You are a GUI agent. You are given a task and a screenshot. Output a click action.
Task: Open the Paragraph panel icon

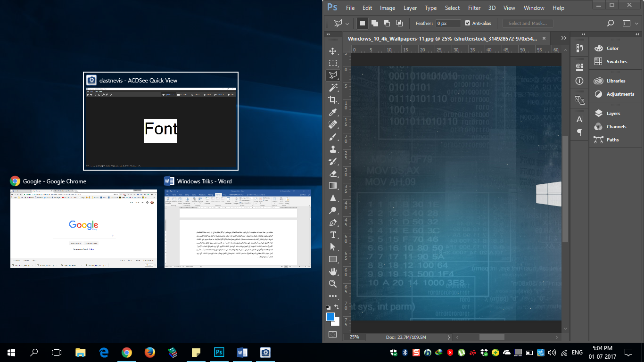(x=579, y=133)
